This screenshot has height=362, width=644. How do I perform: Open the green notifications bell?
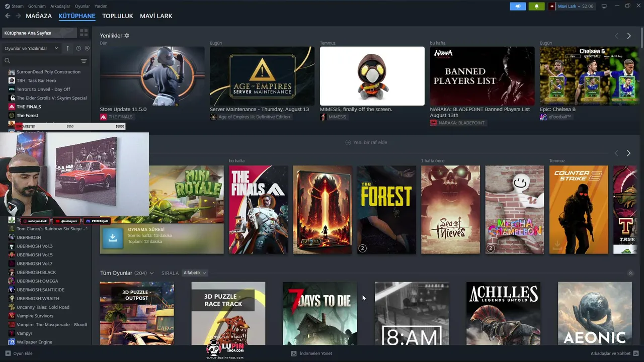536,6
